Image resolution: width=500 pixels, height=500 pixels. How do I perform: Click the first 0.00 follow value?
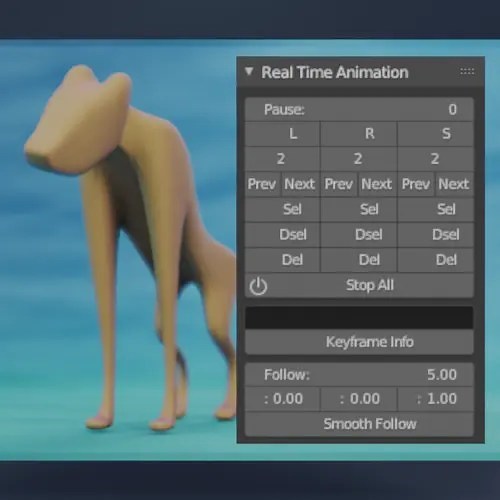pos(282,399)
